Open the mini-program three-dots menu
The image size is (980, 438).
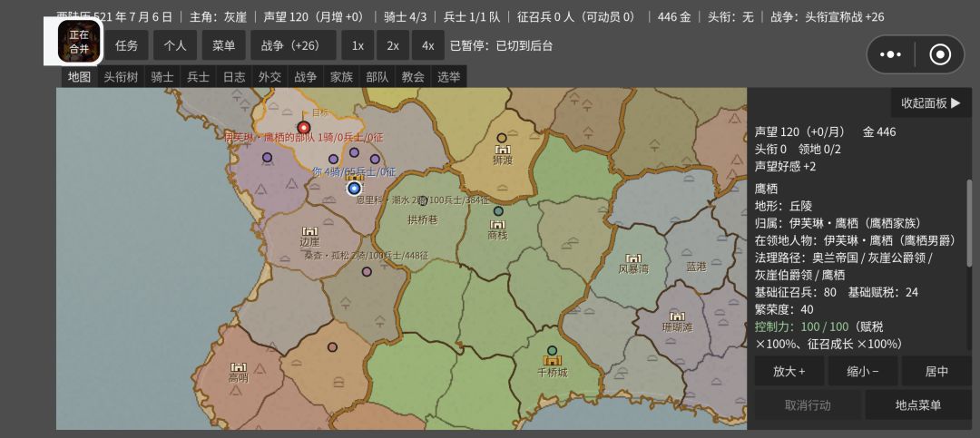pyautogui.click(x=891, y=54)
